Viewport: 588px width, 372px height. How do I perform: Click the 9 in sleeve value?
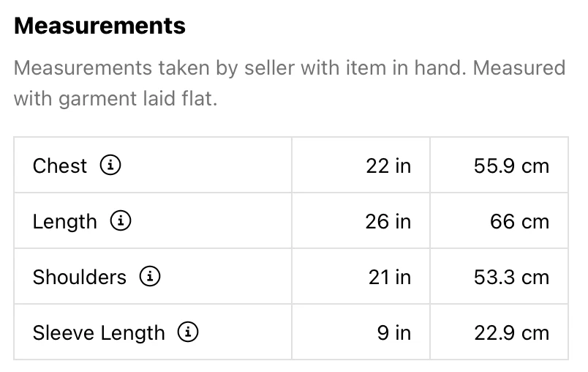(393, 332)
